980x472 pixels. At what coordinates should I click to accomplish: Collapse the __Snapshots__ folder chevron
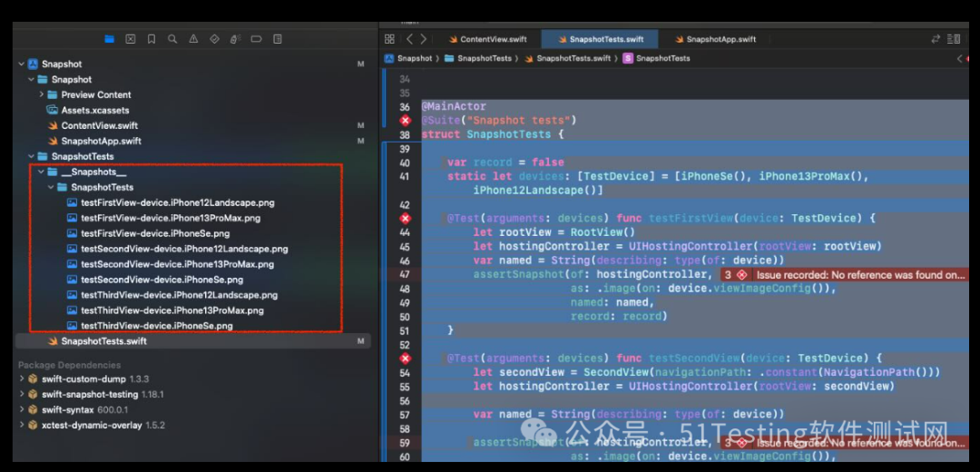pos(41,172)
